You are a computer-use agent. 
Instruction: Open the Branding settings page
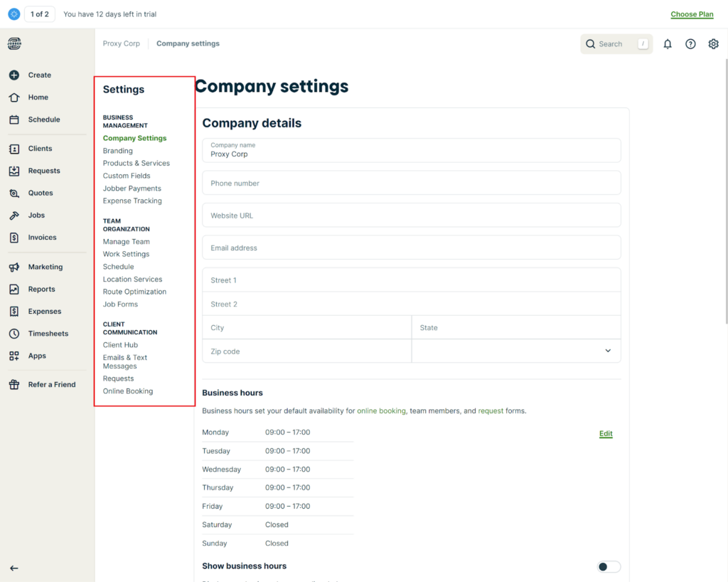click(x=118, y=151)
